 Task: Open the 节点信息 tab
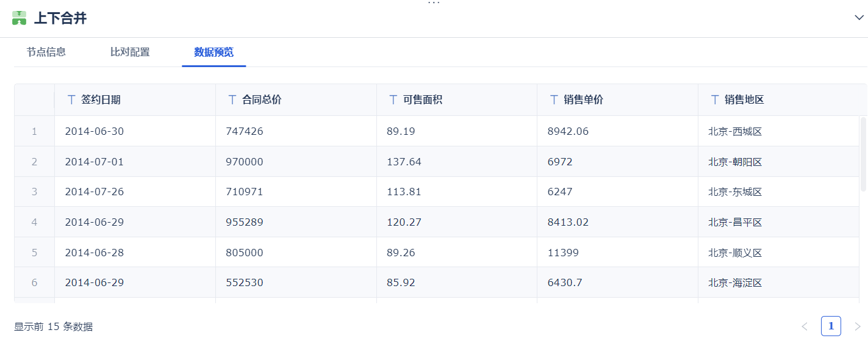coord(46,52)
